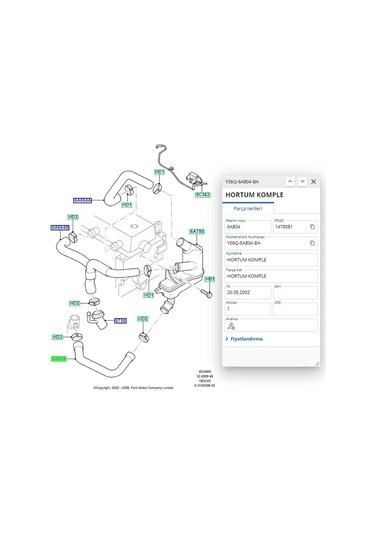This screenshot has width=375, height=535.
Task: Click the title text HORTUM KOMPLE
Action: coord(254,195)
